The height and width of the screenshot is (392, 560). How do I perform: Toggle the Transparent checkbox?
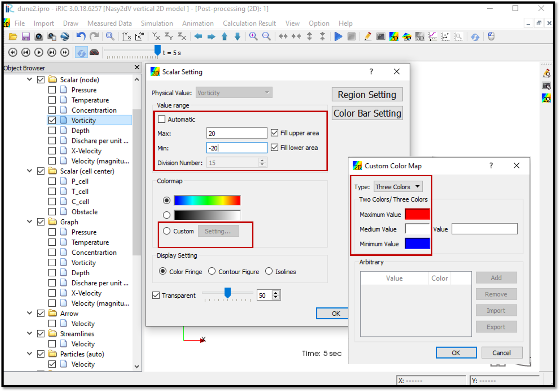[156, 295]
